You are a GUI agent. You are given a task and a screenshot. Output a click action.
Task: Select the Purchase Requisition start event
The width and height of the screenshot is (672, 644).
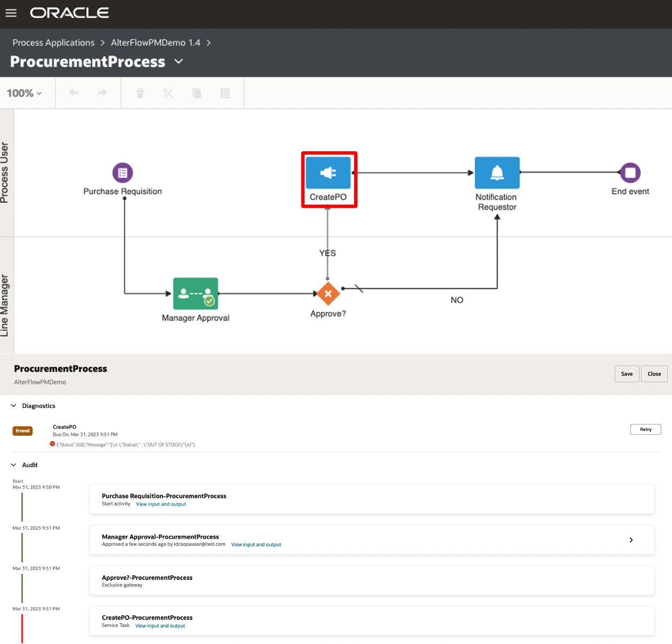point(122,172)
